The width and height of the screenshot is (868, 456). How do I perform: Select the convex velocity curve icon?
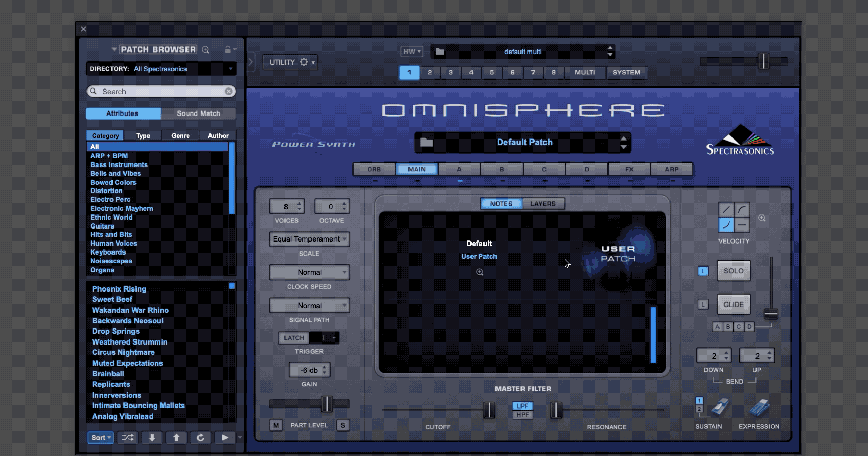point(742,210)
